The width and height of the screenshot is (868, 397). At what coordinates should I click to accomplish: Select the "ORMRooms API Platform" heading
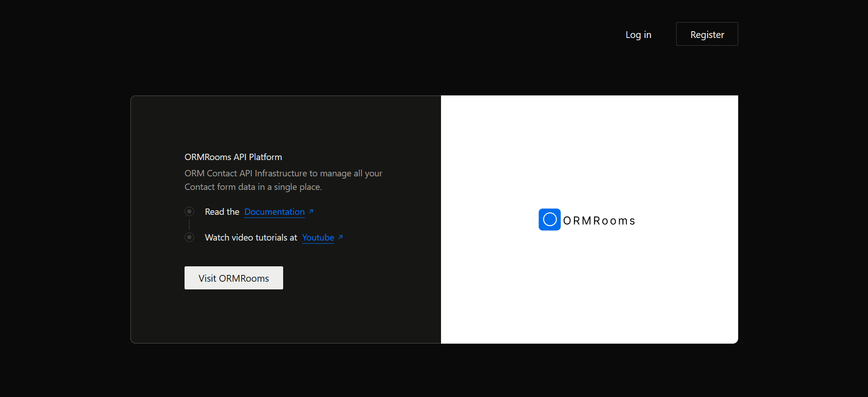pos(233,157)
